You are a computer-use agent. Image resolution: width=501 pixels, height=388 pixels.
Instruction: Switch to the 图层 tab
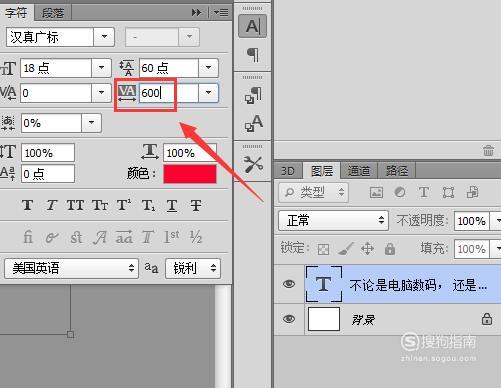tap(322, 171)
